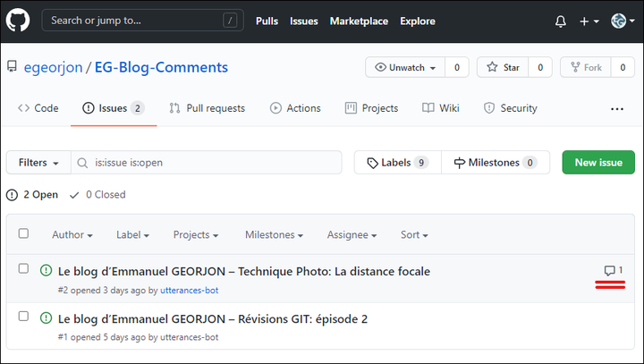Click the New issue button
This screenshot has height=364, width=644.
(x=598, y=162)
